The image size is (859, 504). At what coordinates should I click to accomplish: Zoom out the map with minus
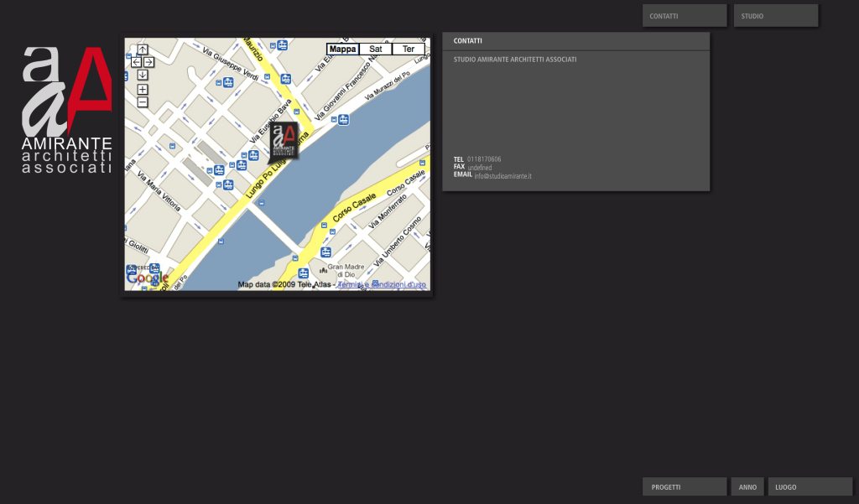(143, 102)
